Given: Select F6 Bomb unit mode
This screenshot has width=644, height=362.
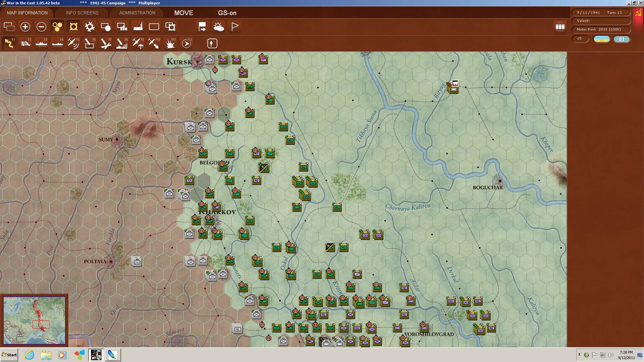Looking at the screenshot, I should (90, 43).
